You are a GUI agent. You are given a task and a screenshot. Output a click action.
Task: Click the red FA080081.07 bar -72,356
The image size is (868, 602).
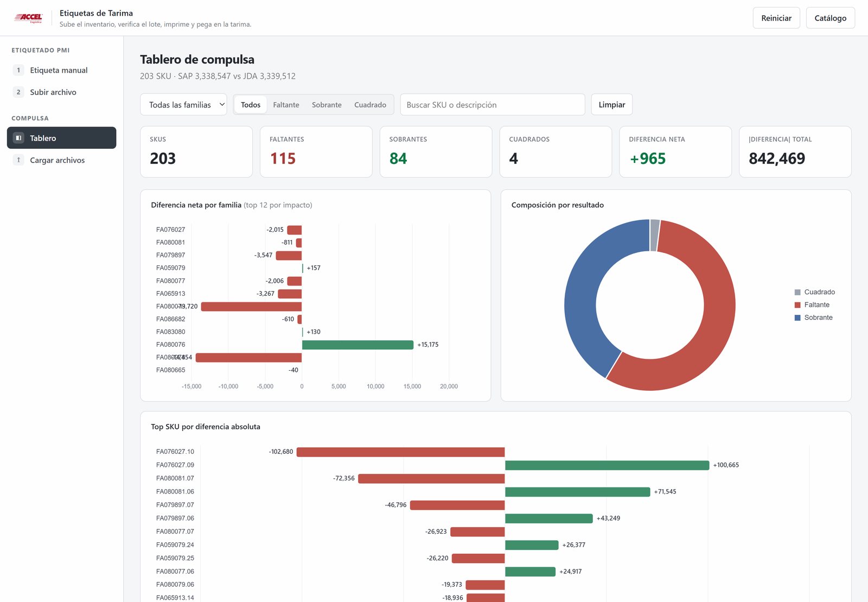[431, 478]
